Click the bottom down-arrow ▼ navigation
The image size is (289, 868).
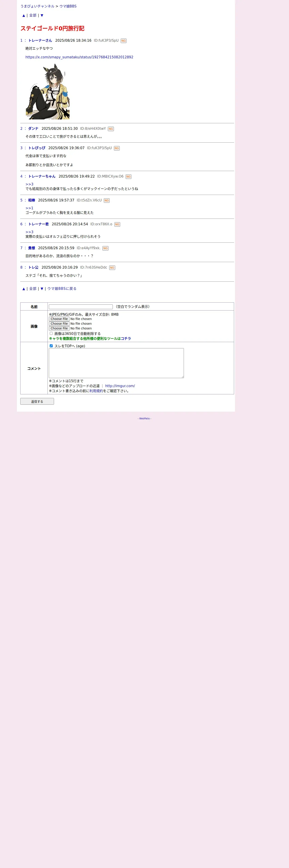pyautogui.click(x=42, y=289)
